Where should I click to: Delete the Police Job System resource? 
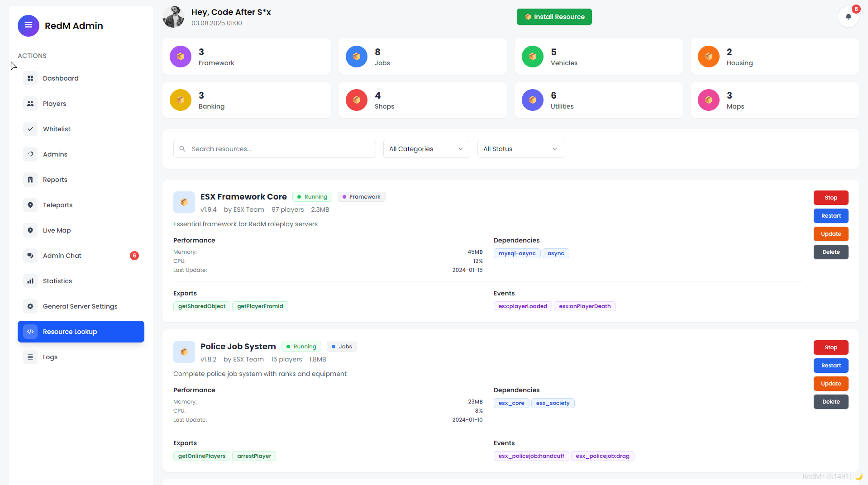click(830, 402)
